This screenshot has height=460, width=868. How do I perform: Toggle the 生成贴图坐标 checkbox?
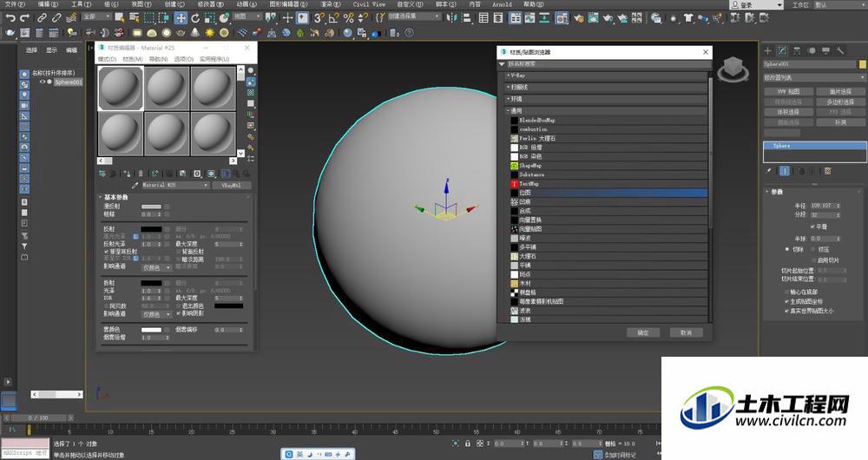786,302
